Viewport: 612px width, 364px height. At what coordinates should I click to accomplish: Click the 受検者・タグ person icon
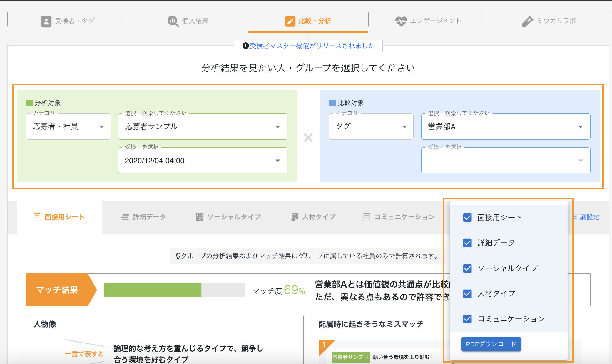point(46,21)
